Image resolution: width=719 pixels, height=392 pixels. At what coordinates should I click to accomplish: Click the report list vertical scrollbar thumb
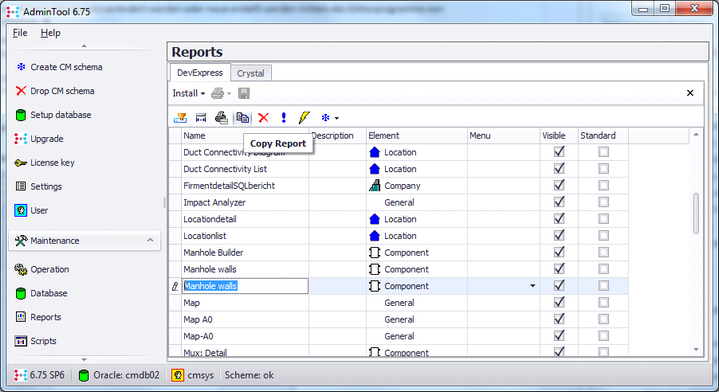[x=696, y=213]
